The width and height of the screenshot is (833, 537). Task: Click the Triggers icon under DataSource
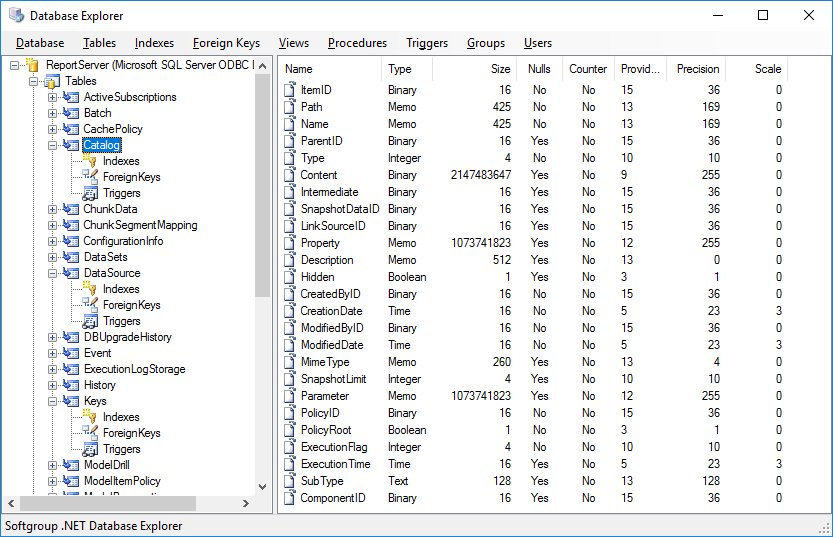pyautogui.click(x=90, y=321)
